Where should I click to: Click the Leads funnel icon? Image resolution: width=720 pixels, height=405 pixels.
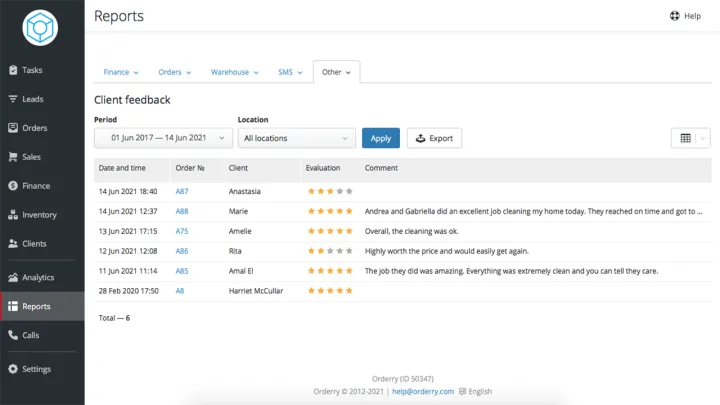click(x=13, y=99)
